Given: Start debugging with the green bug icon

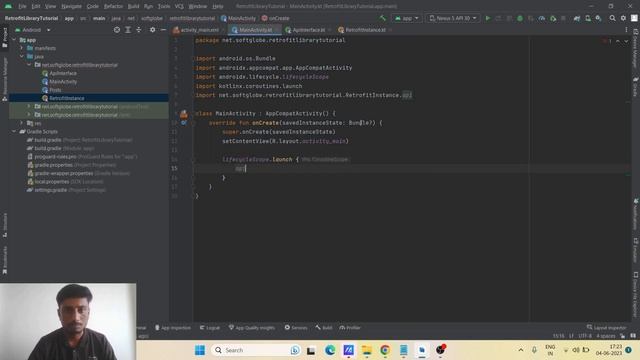Looking at the screenshot, I should coord(520,18).
